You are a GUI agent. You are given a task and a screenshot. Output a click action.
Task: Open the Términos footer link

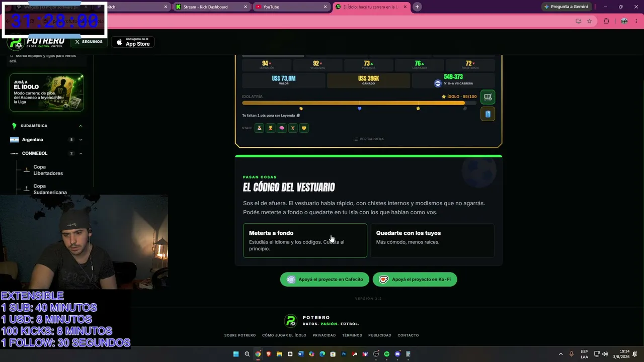pyautogui.click(x=352, y=335)
